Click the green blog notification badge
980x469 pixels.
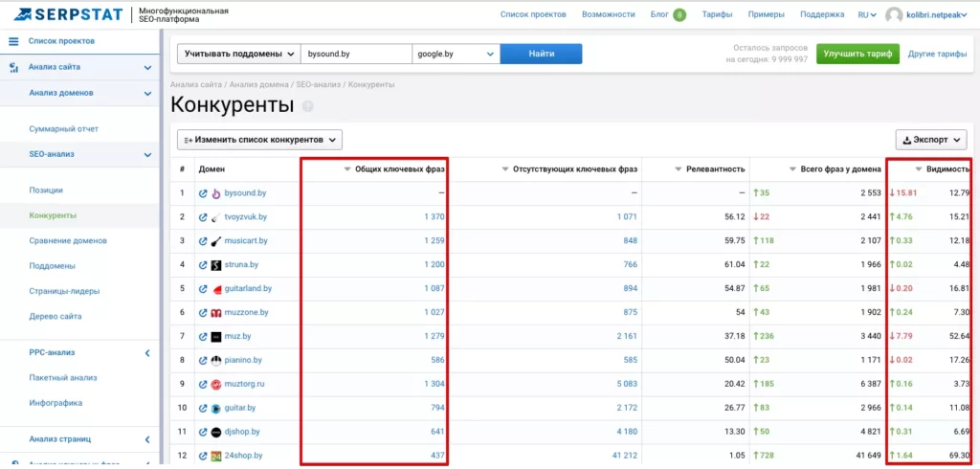pyautogui.click(x=679, y=15)
